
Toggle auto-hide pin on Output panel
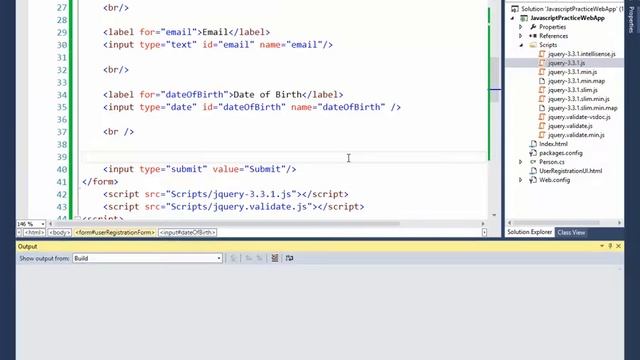610,246
